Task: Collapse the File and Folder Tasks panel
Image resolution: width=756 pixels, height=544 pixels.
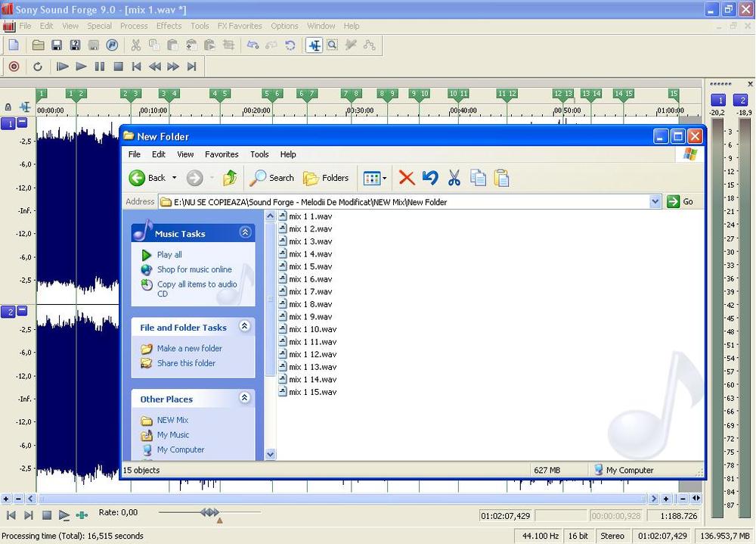Action: tap(244, 326)
